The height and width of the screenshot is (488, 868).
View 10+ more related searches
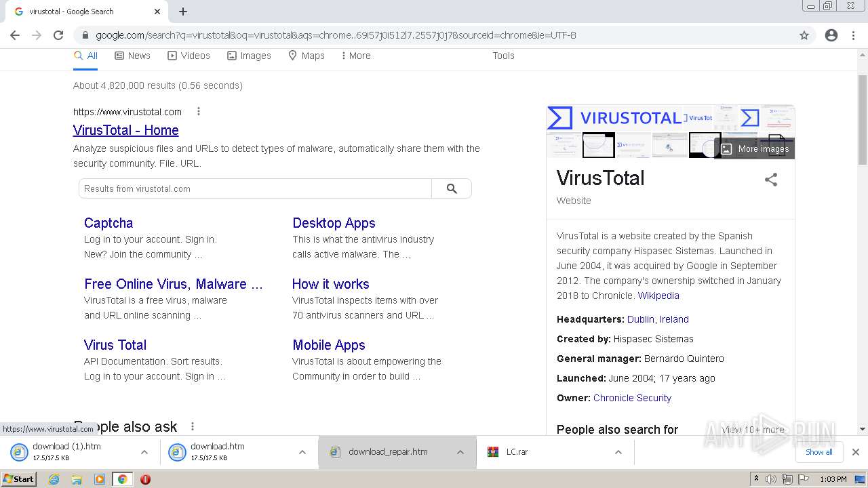753,429
